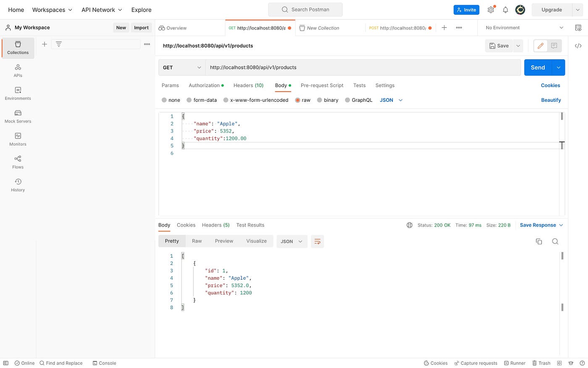This screenshot has width=588, height=368.
Task: Select the none body type
Action: 171,100
